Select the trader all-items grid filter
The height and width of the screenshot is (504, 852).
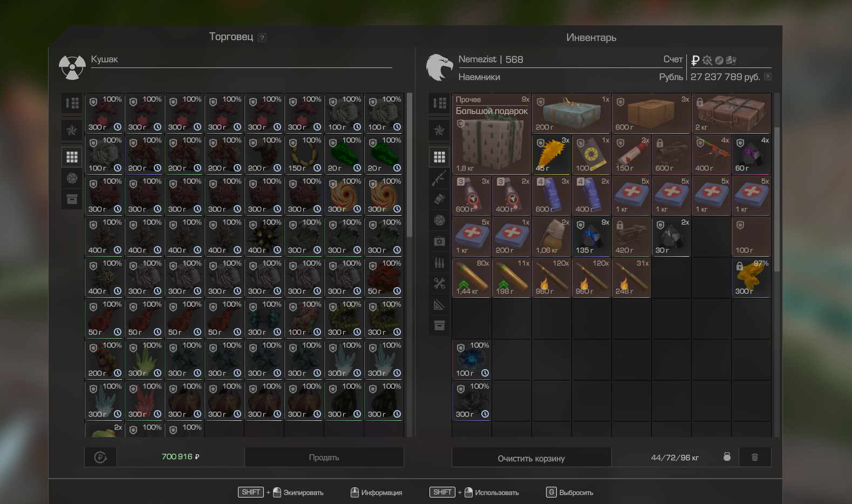[x=72, y=157]
